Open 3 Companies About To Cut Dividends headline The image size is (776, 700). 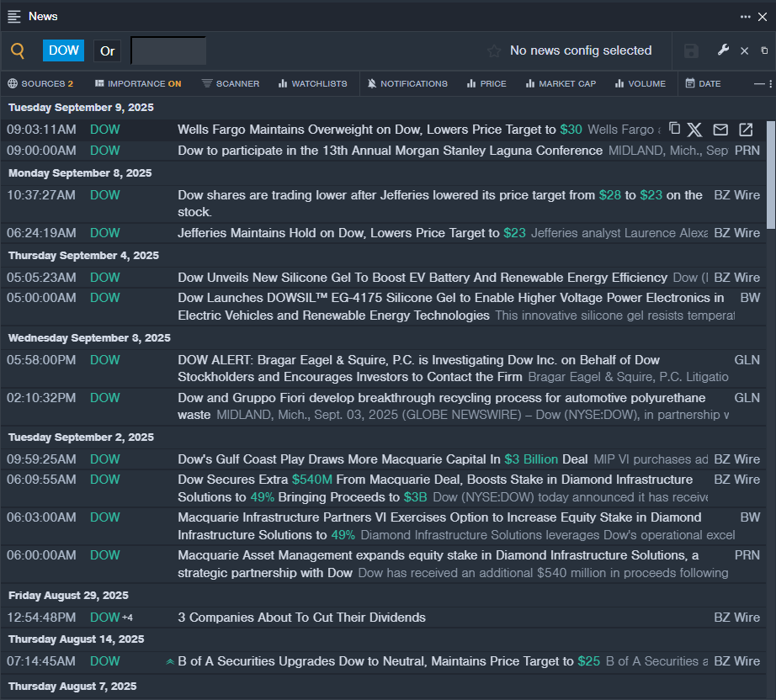point(301,618)
